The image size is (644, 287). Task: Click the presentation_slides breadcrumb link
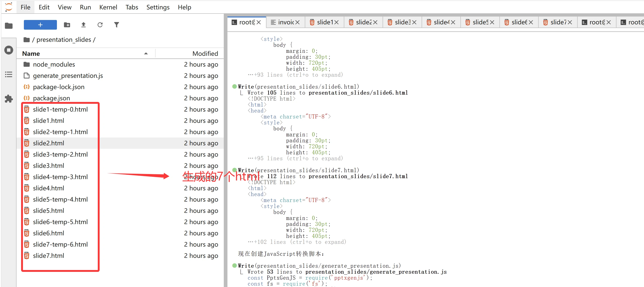64,40
